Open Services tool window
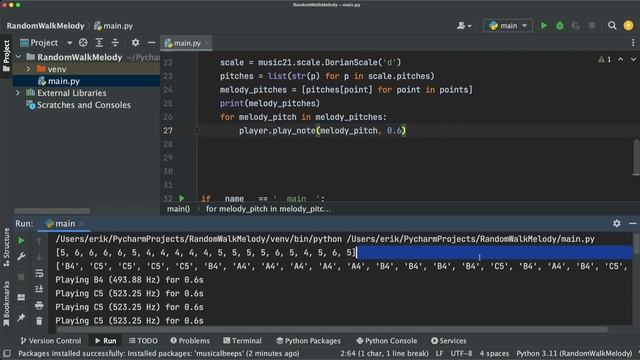 point(449,341)
